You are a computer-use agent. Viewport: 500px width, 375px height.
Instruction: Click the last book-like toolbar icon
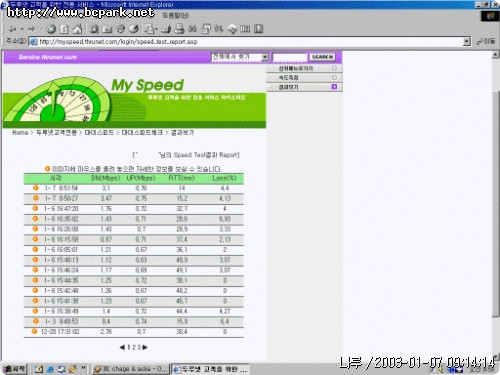[x=258, y=29]
